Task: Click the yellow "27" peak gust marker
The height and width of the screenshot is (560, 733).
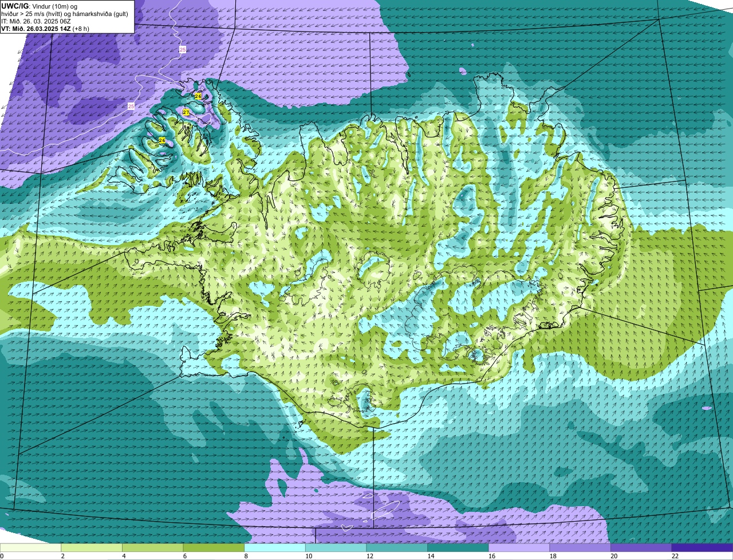Action: point(186,112)
